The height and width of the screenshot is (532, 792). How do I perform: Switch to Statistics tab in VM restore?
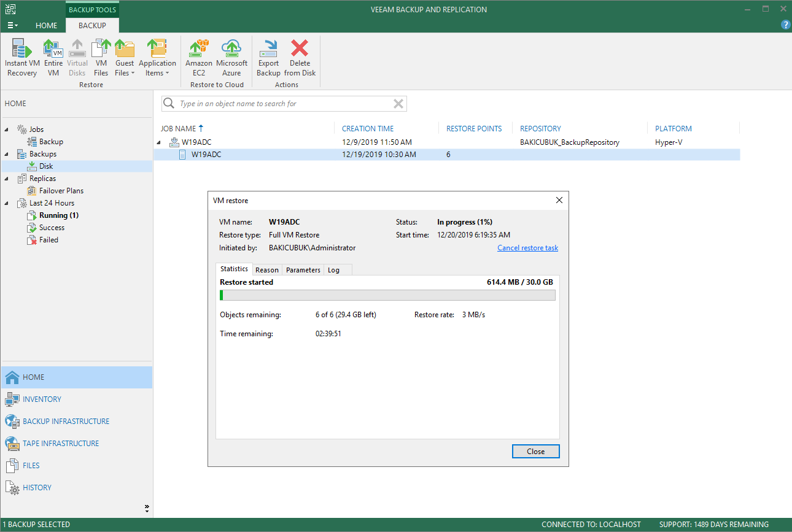coord(234,269)
